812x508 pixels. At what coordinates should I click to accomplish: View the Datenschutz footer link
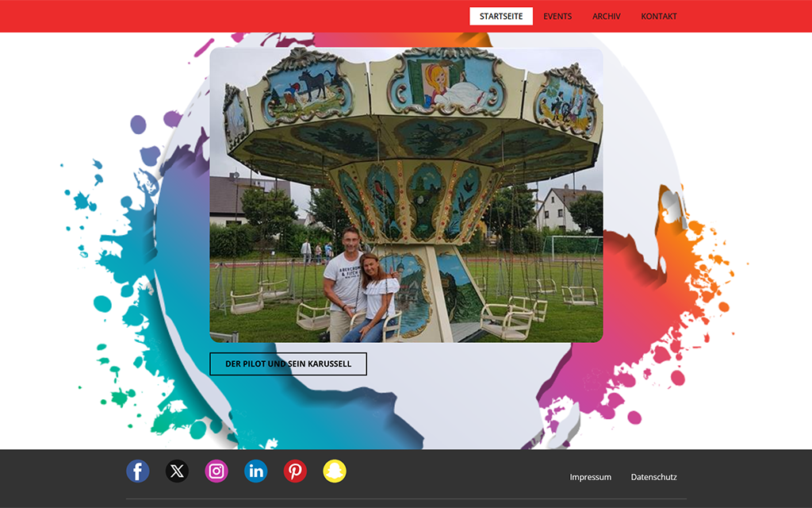tap(653, 477)
